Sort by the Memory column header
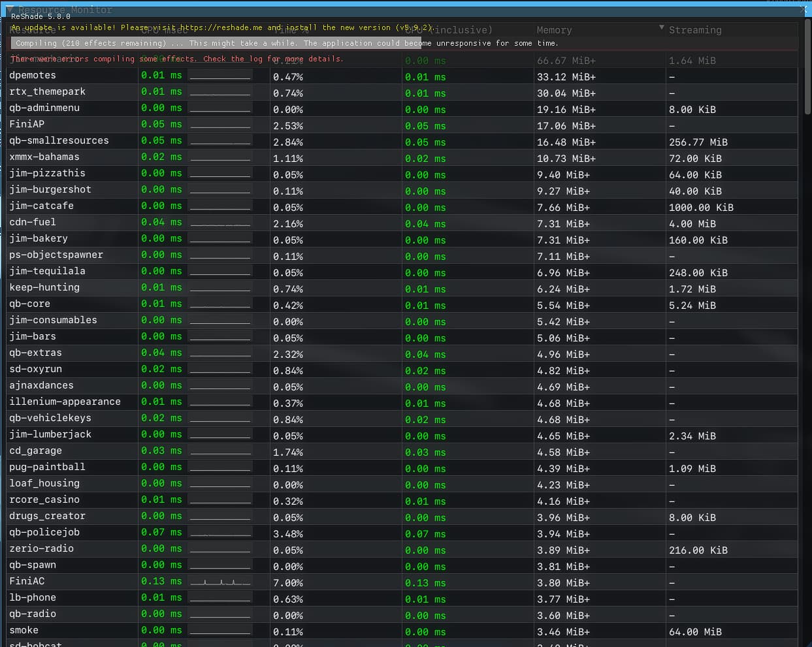The height and width of the screenshot is (647, 812). pos(554,30)
